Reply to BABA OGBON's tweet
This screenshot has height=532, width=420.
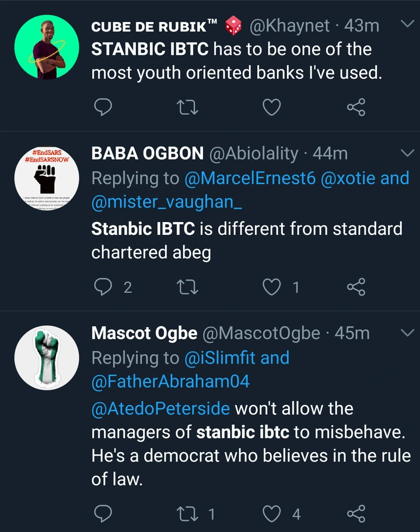point(103,286)
